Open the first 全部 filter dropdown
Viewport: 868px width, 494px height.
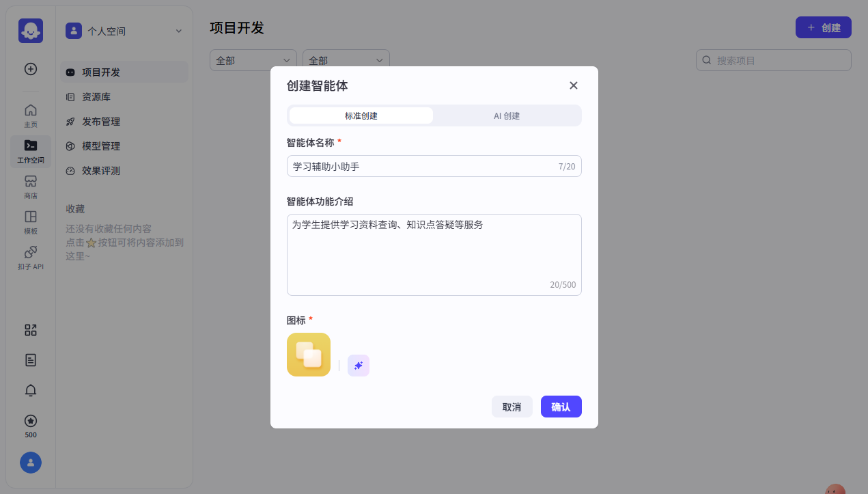253,60
